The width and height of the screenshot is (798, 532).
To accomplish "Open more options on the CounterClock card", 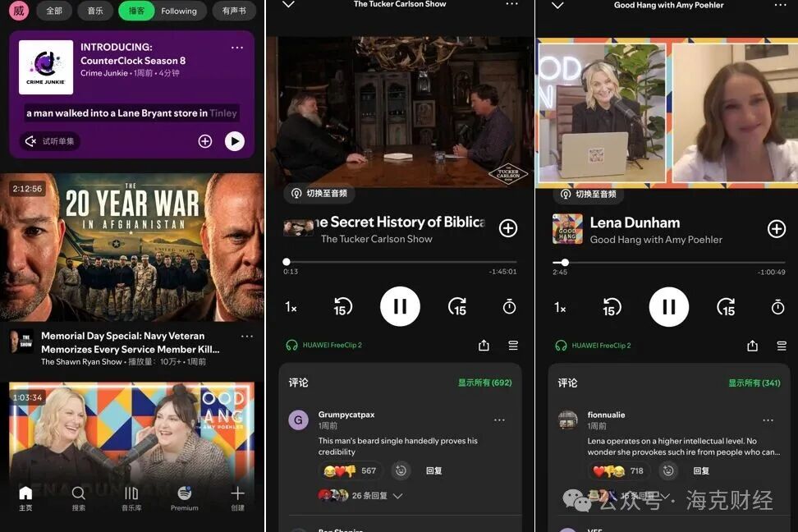I will click(x=237, y=48).
